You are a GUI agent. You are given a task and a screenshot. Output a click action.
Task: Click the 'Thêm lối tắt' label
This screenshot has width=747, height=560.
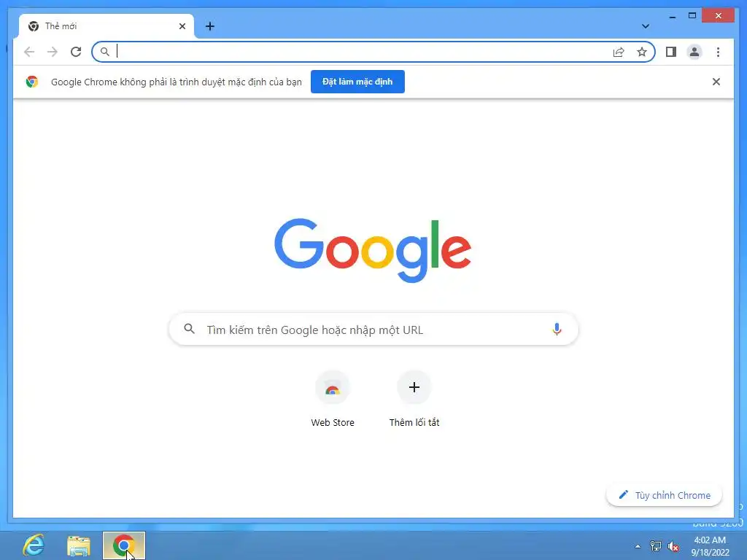click(414, 422)
